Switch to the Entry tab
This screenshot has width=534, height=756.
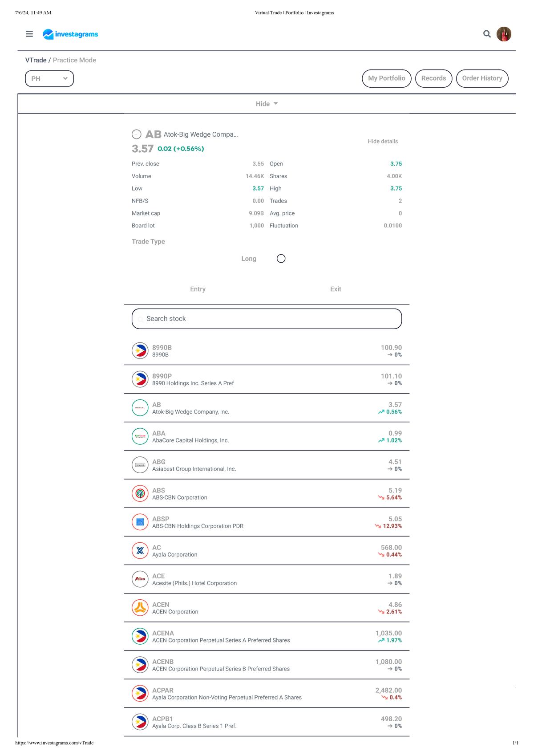pyautogui.click(x=198, y=289)
